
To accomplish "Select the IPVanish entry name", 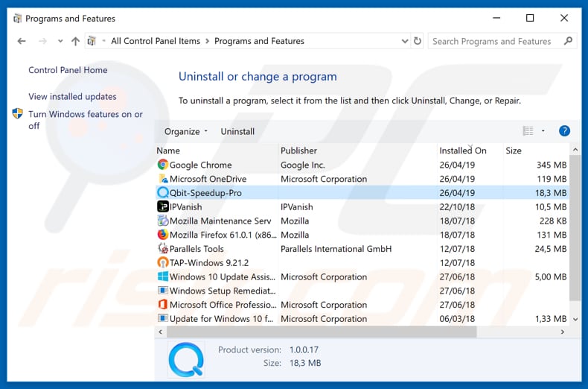I will 185,207.
